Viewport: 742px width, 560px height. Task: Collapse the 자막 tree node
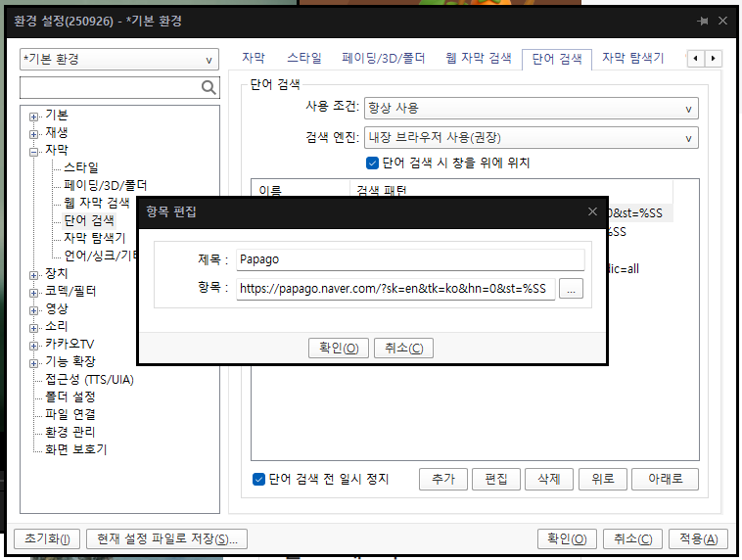[x=33, y=152]
